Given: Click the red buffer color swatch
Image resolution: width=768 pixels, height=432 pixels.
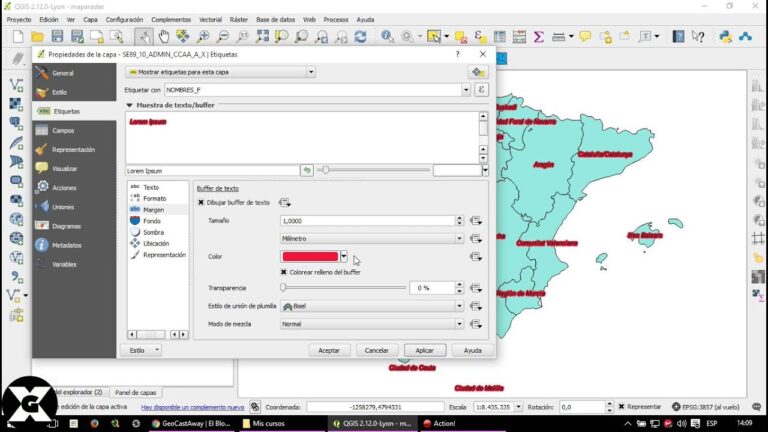Looking at the screenshot, I should [310, 256].
